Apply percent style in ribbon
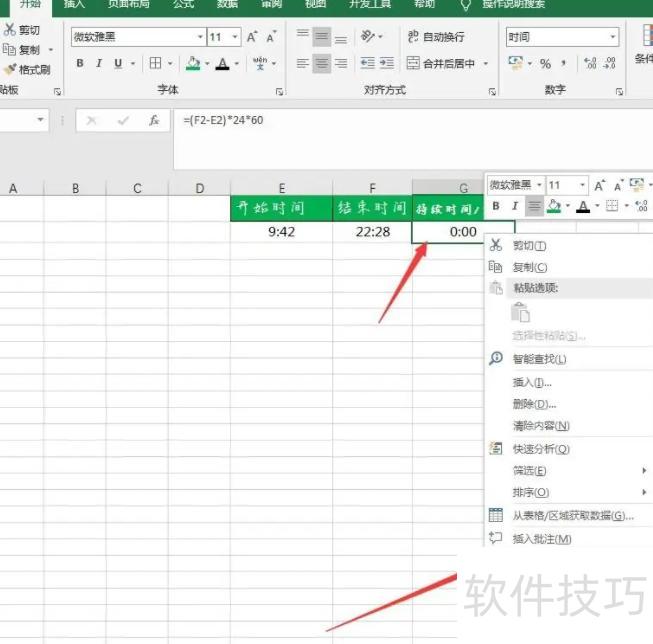653x644 pixels. tap(545, 64)
